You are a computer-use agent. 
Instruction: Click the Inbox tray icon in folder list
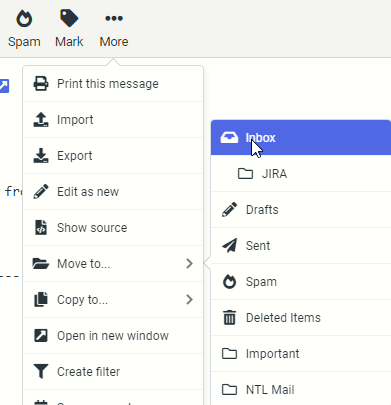point(229,137)
